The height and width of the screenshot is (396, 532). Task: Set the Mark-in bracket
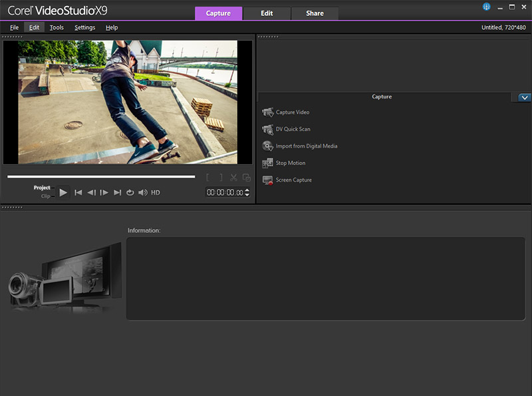pos(208,177)
